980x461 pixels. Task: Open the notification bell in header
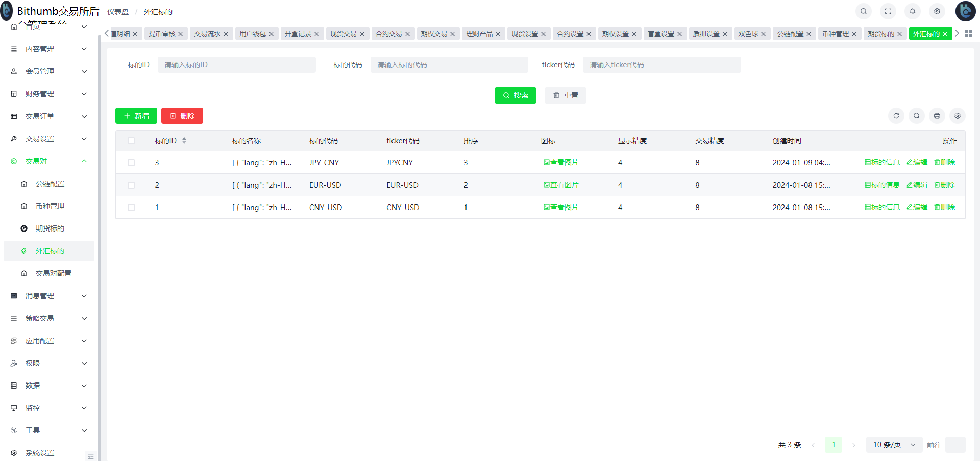click(913, 11)
